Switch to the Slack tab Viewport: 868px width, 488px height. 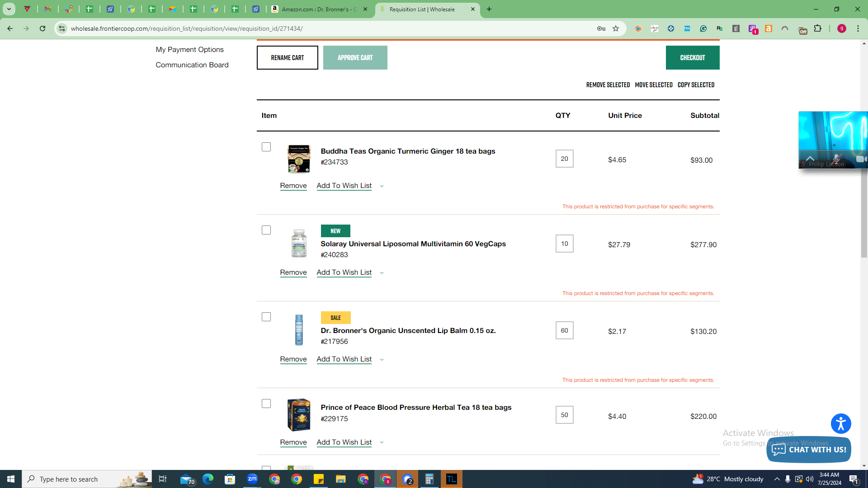click(x=69, y=9)
